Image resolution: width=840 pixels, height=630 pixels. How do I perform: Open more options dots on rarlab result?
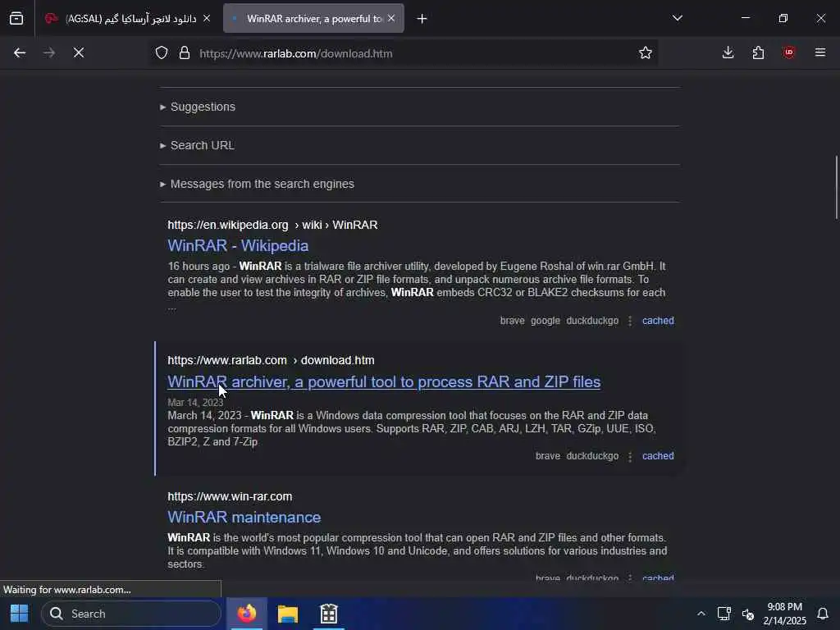630,456
